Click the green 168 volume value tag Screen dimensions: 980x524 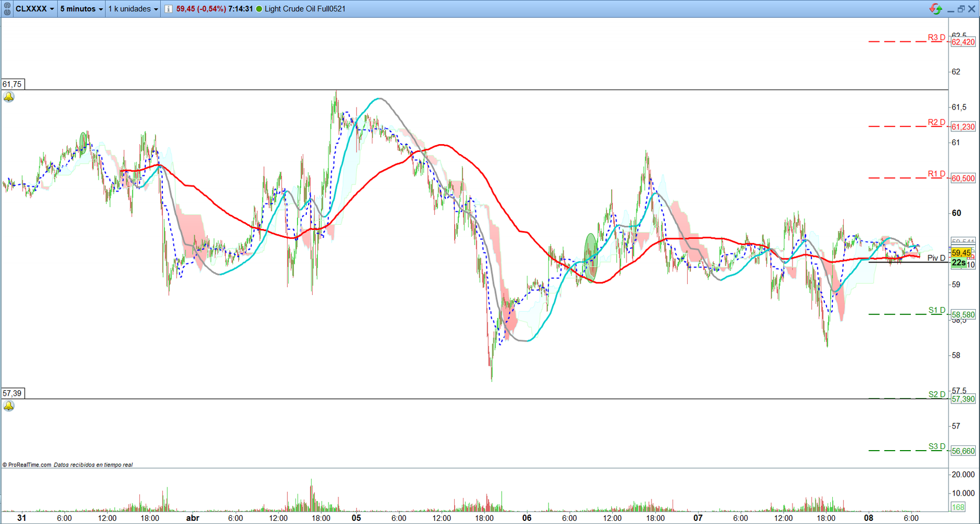click(958, 507)
